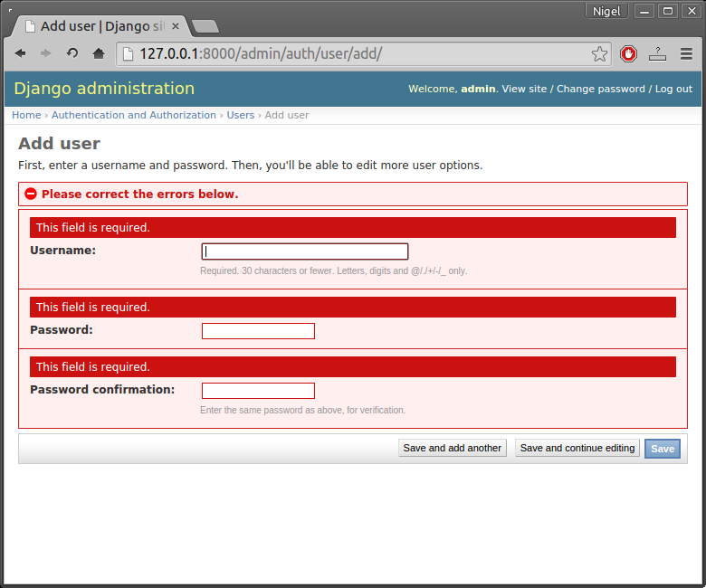Focus the URL address bar
This screenshot has height=588, width=706.
pyautogui.click(x=364, y=54)
